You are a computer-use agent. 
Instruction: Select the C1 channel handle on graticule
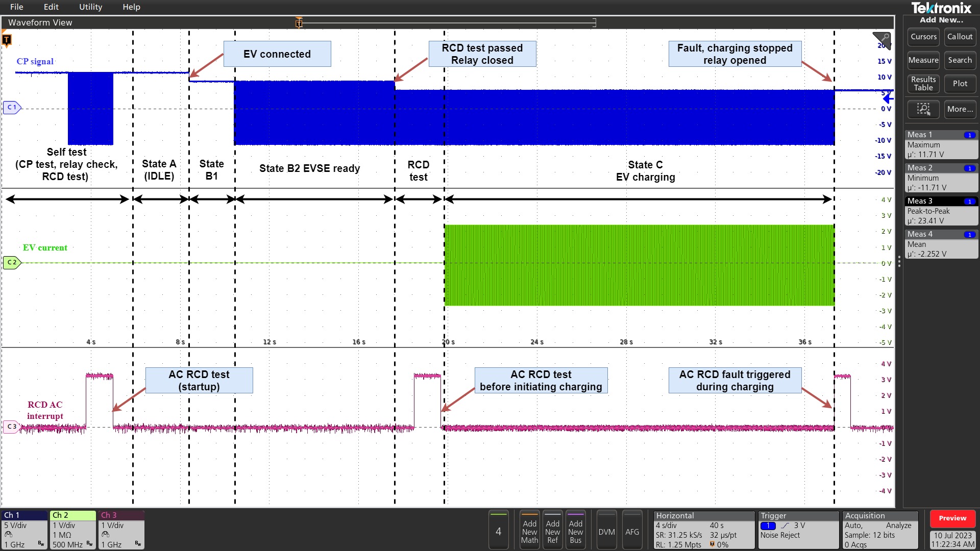coord(11,108)
